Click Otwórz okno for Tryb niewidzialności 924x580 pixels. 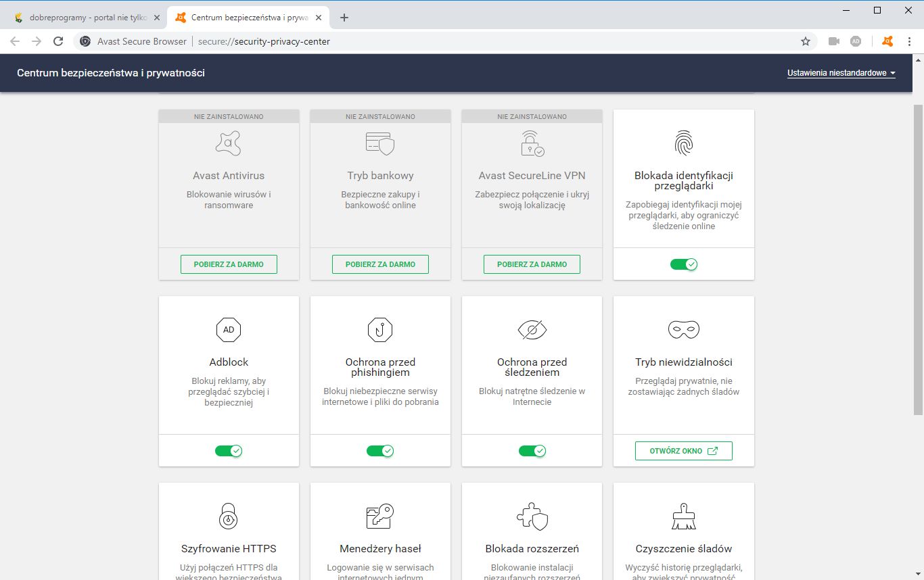click(x=684, y=451)
